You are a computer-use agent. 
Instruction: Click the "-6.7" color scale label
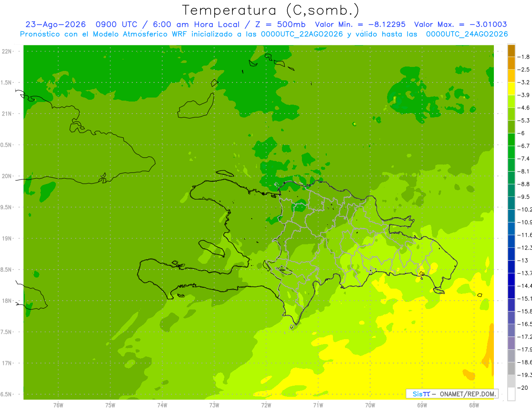pos(524,146)
